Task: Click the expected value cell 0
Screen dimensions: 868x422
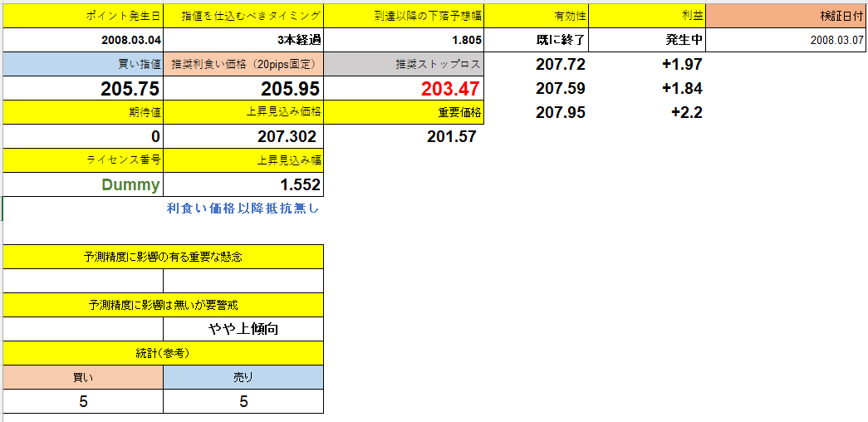Action: coord(83,136)
